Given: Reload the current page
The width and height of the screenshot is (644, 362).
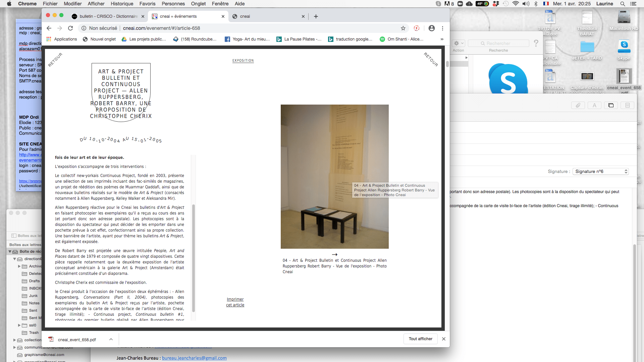Looking at the screenshot, I should tap(70, 28).
